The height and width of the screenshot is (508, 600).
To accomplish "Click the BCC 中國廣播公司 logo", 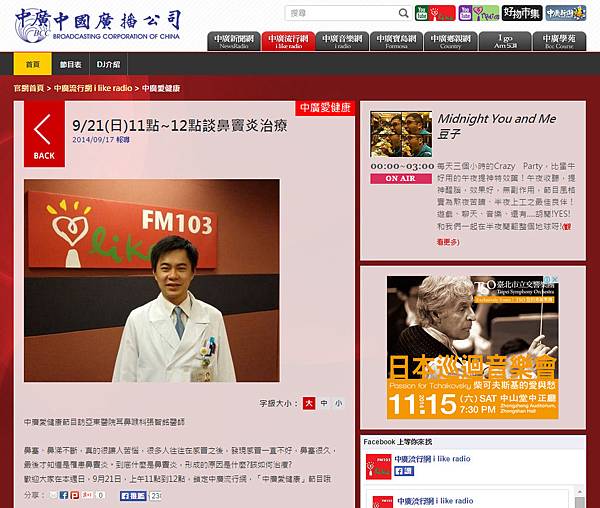I will click(x=98, y=25).
